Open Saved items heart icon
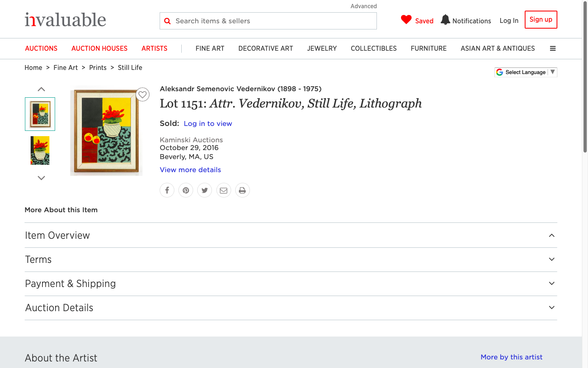The image size is (588, 368). point(406,20)
